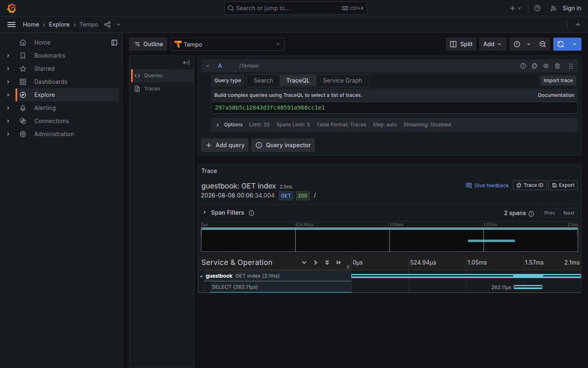Open the news RSS feed icon
Viewport: 588px width, 368px height.
click(553, 8)
